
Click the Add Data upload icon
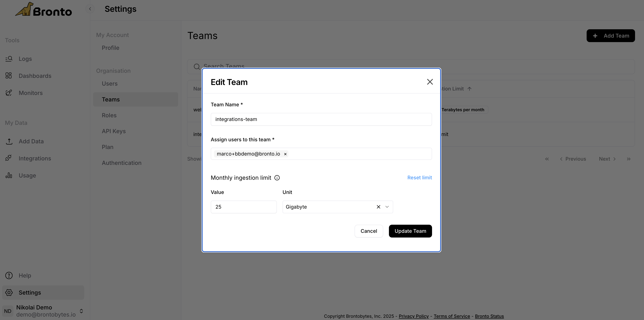pos(9,141)
